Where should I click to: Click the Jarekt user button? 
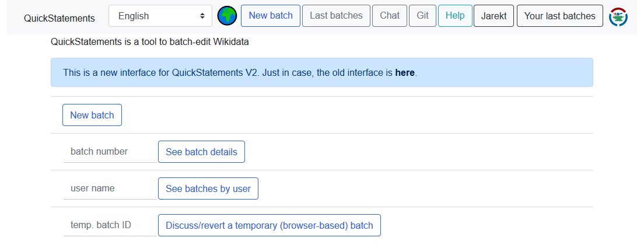(x=494, y=16)
